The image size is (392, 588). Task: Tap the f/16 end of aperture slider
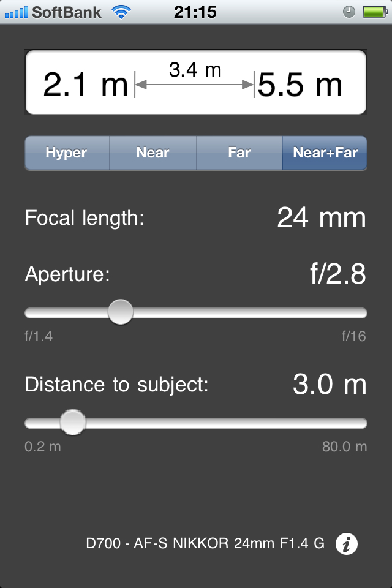[353, 336]
